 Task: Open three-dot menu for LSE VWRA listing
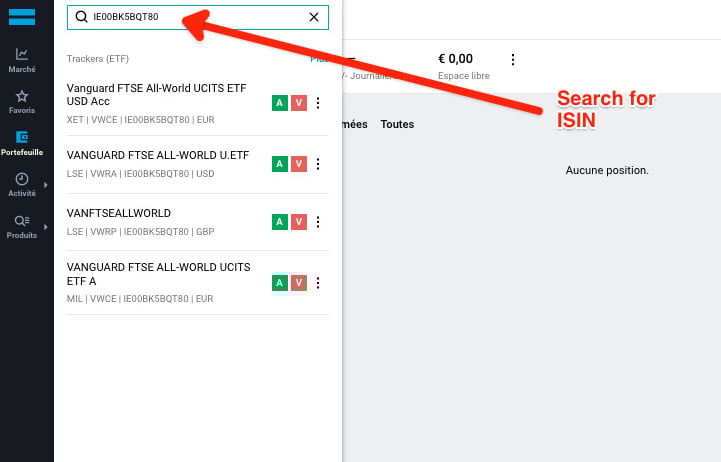(x=318, y=164)
